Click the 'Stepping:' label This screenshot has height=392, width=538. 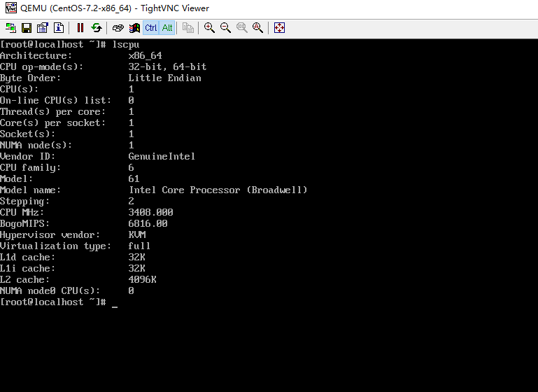24,202
